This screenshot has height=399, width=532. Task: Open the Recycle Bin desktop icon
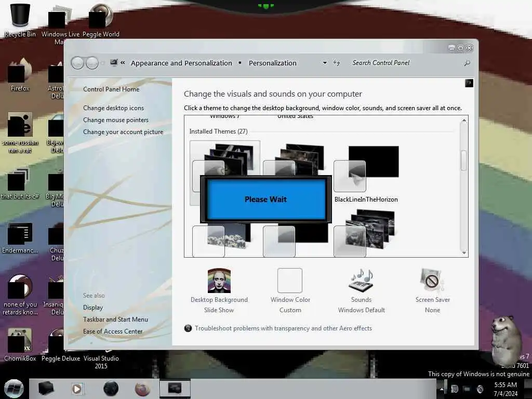20,20
